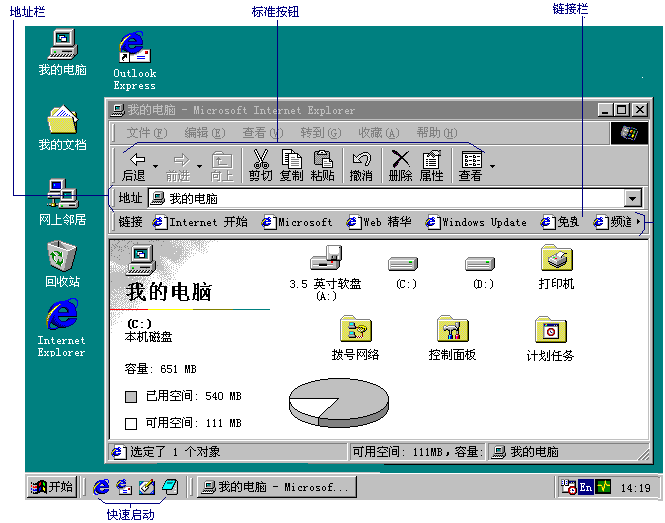The height and width of the screenshot is (523, 665).
Task: Click the 前进 (Forward) toolbar button
Action: (178, 166)
